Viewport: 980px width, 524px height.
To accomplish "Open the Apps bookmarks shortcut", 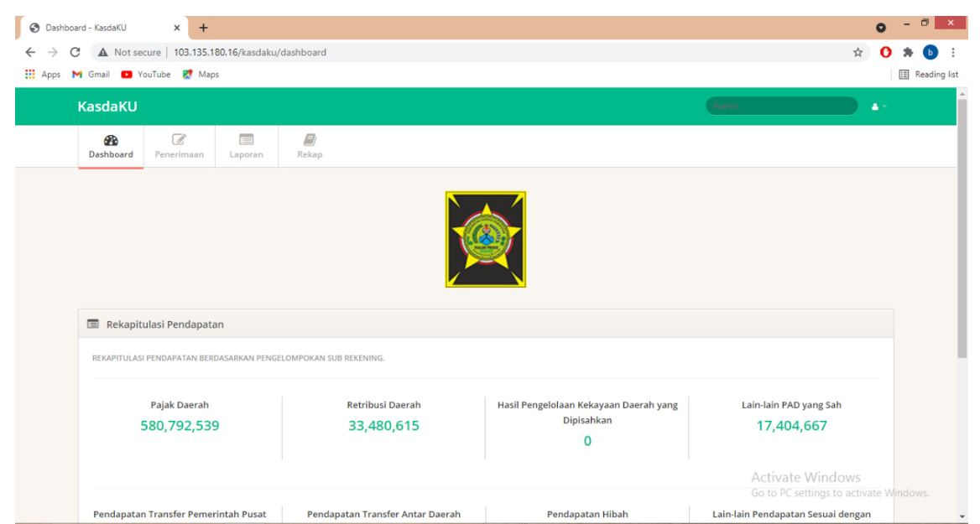I will coord(43,75).
